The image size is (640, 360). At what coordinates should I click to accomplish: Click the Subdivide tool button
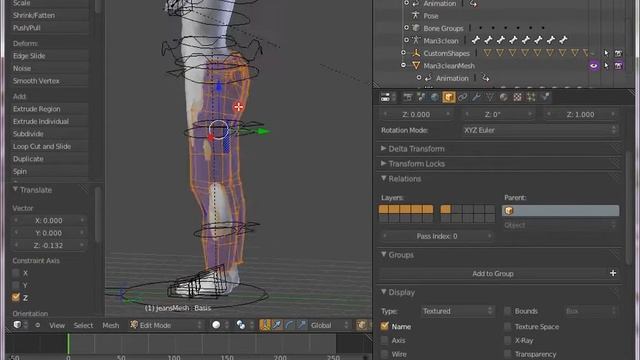50,134
